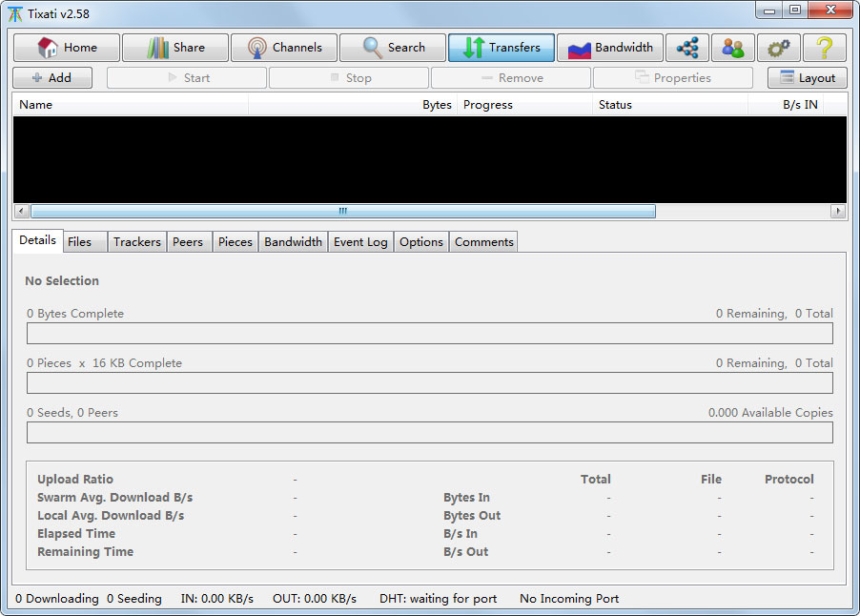This screenshot has height=616, width=860.
Task: Click the Pieces Complete progress bar
Action: pyautogui.click(x=430, y=383)
